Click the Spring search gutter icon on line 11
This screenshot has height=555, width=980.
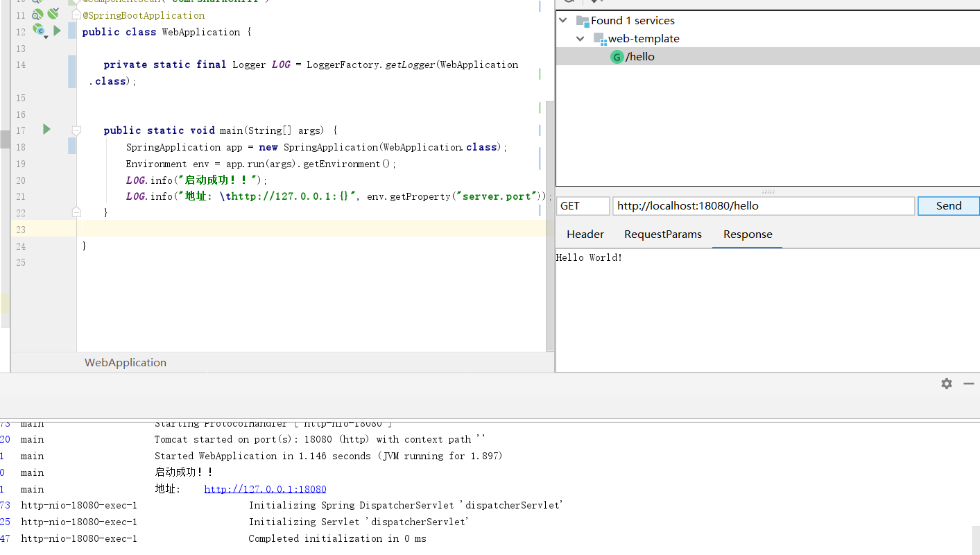point(37,15)
